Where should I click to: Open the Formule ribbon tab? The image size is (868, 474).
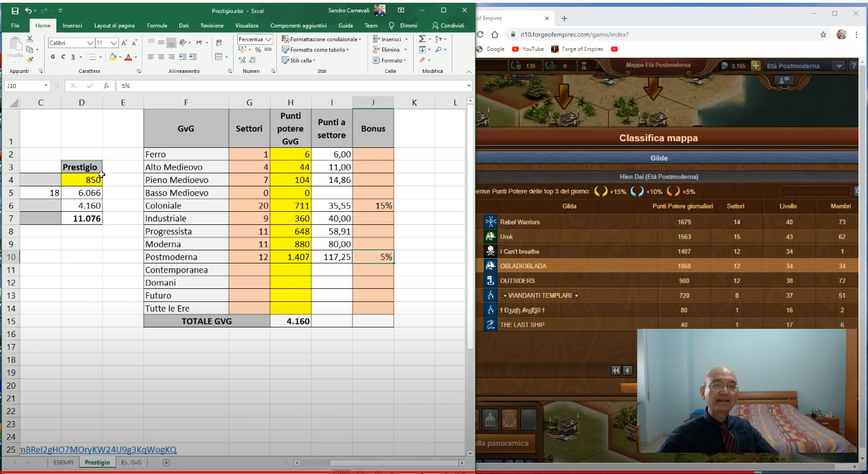coord(157,25)
